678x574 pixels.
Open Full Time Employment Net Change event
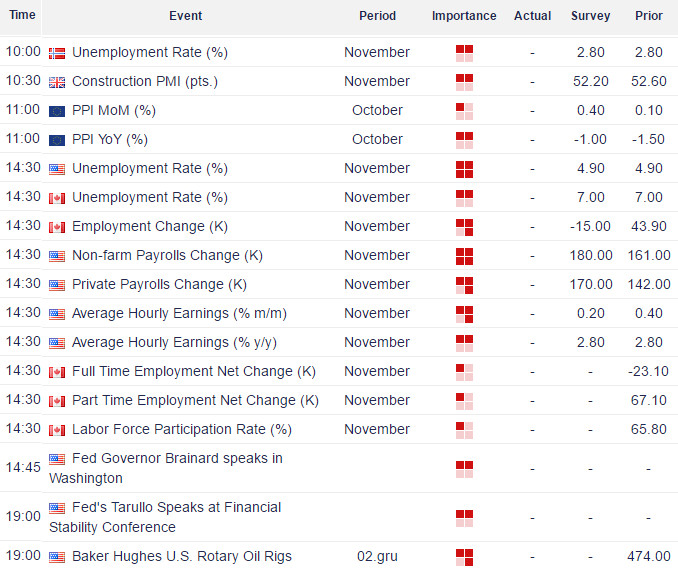click(194, 371)
